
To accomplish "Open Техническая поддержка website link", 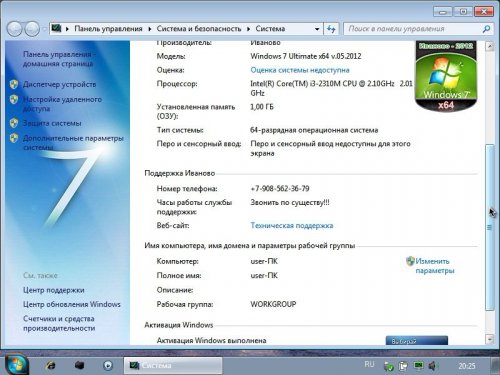I will point(292,226).
